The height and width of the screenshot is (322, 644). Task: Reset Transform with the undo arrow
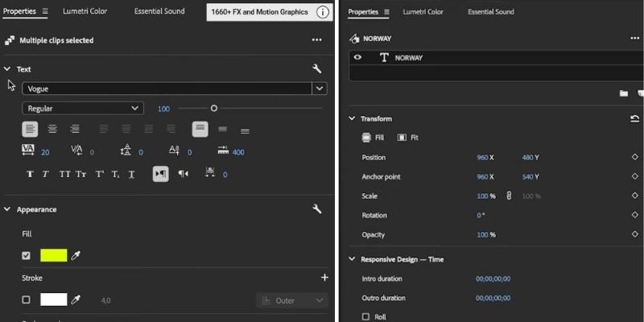[x=634, y=118]
